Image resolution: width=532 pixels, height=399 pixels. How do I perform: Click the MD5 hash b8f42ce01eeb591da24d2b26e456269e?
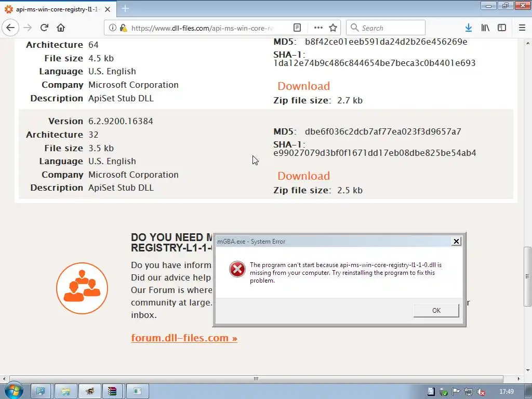click(386, 42)
